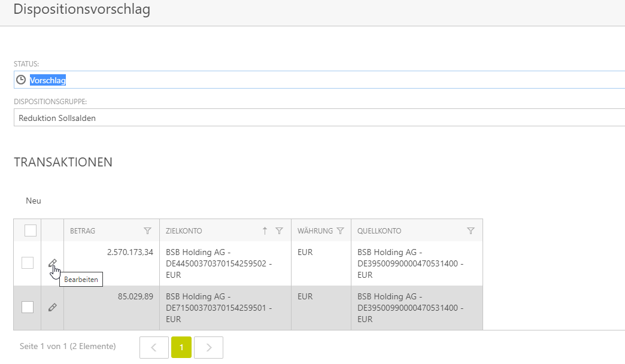The height and width of the screenshot is (364, 625).
Task: Sort table by Quellkonto column header
Action: [x=380, y=230]
